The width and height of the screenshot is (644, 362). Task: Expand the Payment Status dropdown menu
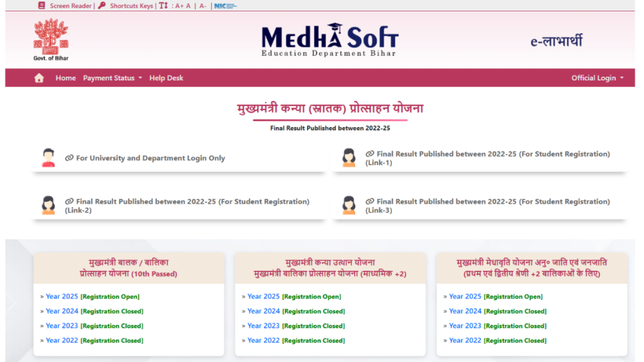113,78
